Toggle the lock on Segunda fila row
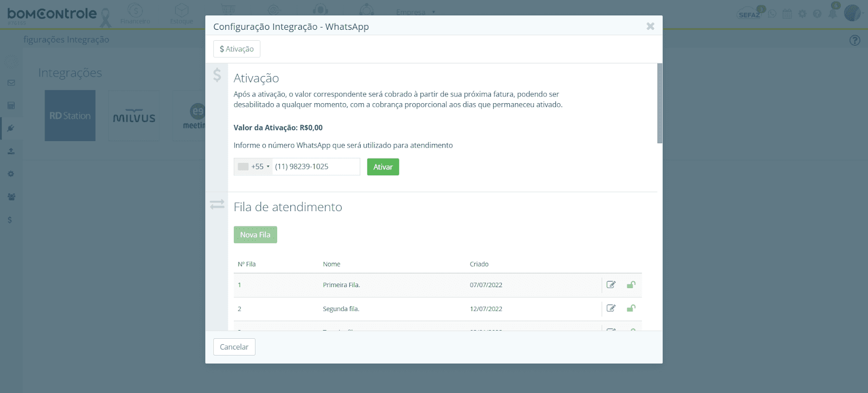Image resolution: width=868 pixels, height=393 pixels. pos(631,308)
